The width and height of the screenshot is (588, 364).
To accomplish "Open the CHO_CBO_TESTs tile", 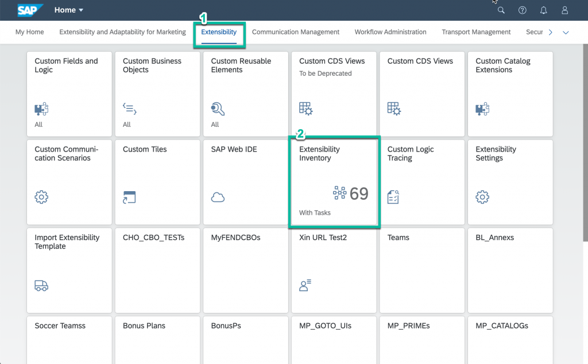I will pos(157,270).
